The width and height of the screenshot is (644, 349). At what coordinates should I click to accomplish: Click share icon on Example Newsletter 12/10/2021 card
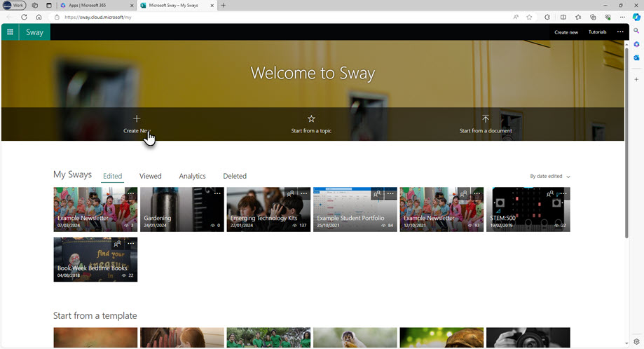point(464,193)
